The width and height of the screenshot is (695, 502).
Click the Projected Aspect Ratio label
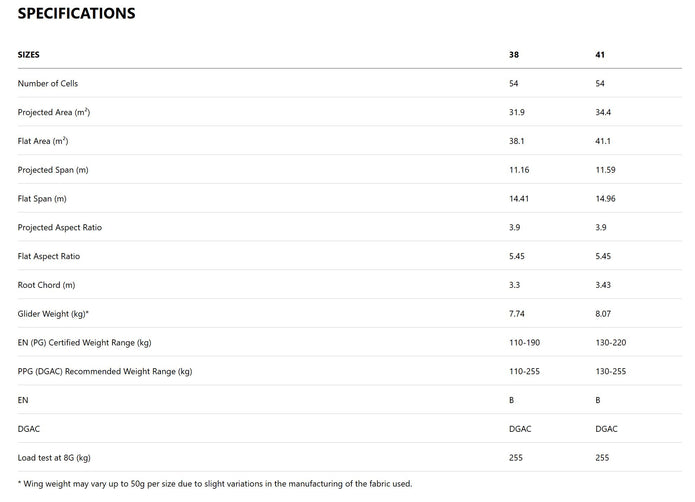point(60,228)
